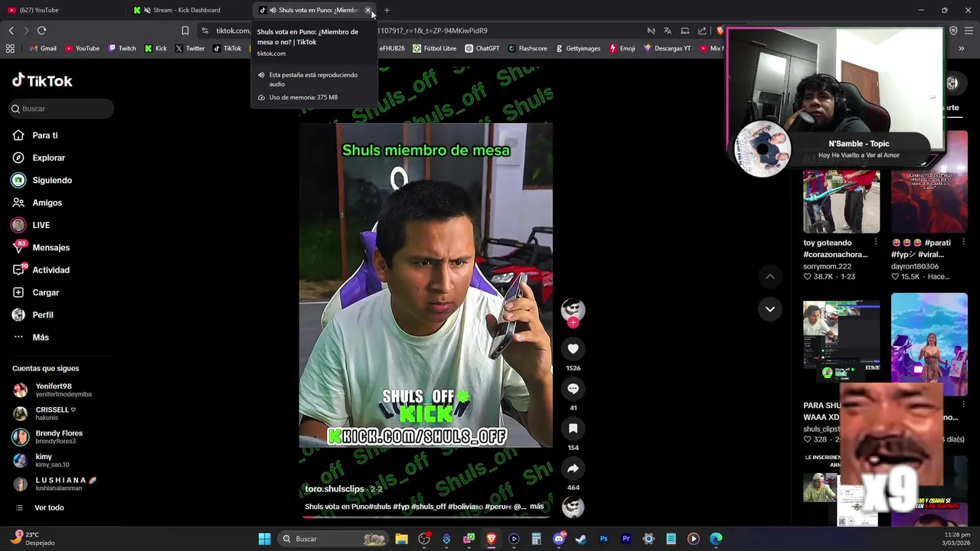This screenshot has width=980, height=551.
Task: Open ChatGPT bookmark in bookmarks bar
Action: [x=482, y=48]
